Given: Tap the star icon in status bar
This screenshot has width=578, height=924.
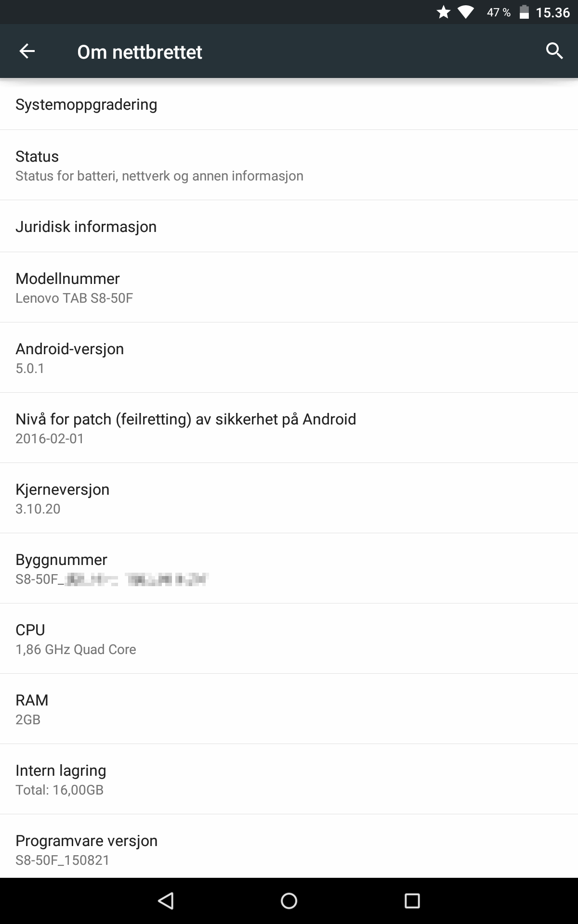Looking at the screenshot, I should (x=443, y=13).
